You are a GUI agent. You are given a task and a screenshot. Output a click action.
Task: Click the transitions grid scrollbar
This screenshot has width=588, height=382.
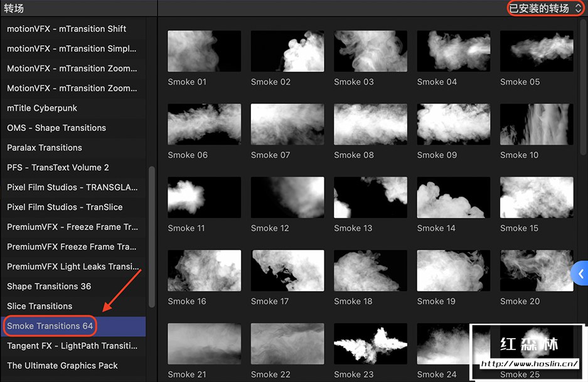pyautogui.click(x=583, y=87)
